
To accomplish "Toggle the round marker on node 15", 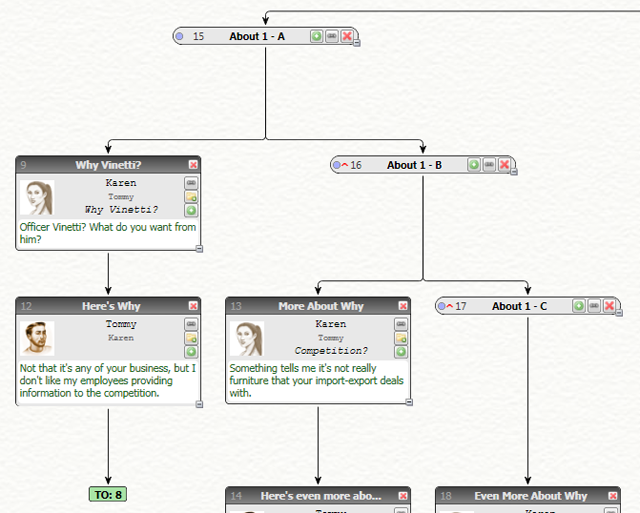I will click(180, 36).
